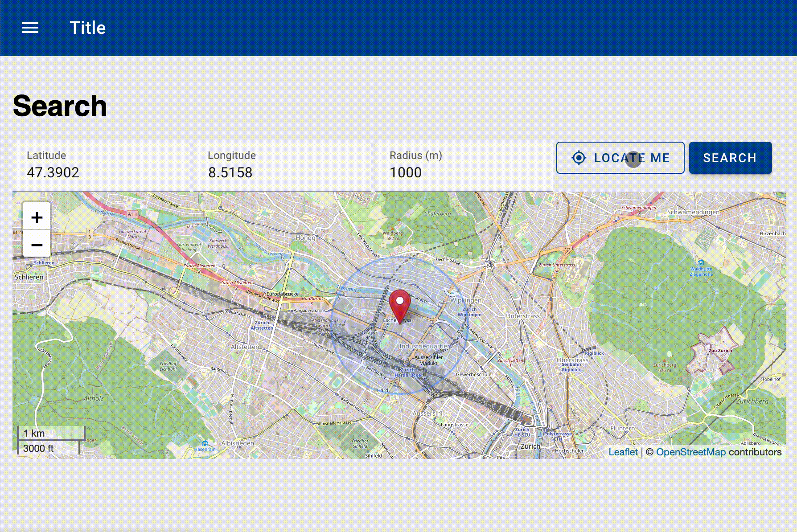Screen dimensions: 797x532
Task: Click the Waldhütte Ziegelhöhe icon on map
Action: [x=701, y=262]
